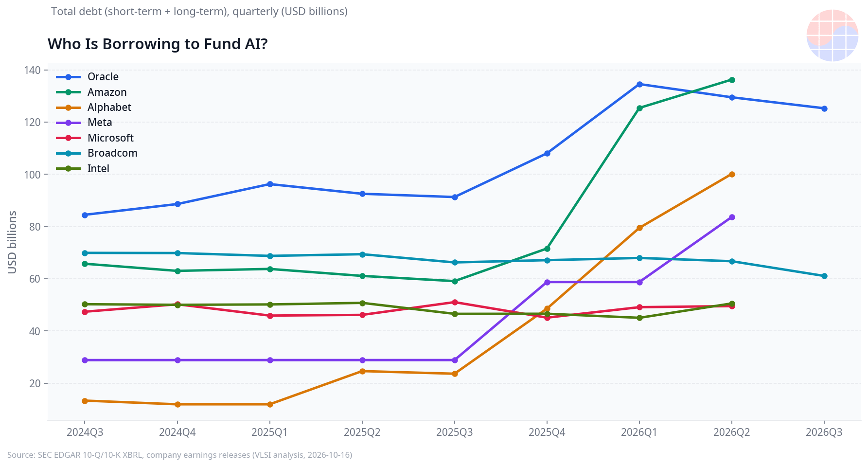The width and height of the screenshot is (868, 467).
Task: Click the 2025Q3 x-axis label
Action: (455, 432)
